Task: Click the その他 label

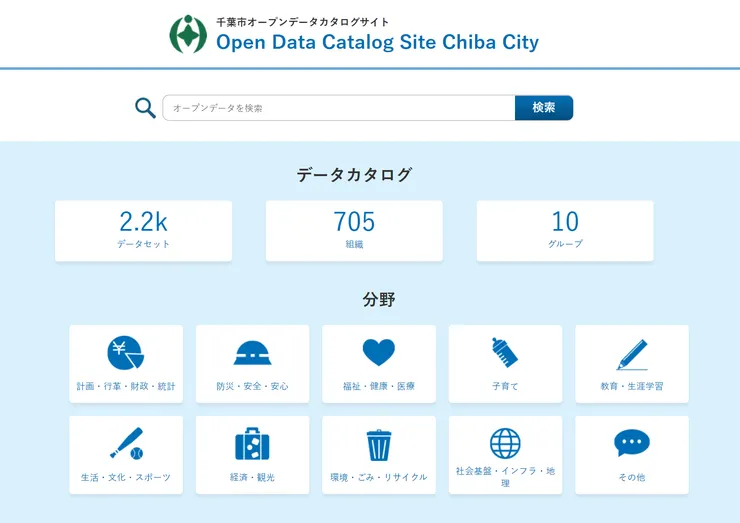Action: point(632,477)
